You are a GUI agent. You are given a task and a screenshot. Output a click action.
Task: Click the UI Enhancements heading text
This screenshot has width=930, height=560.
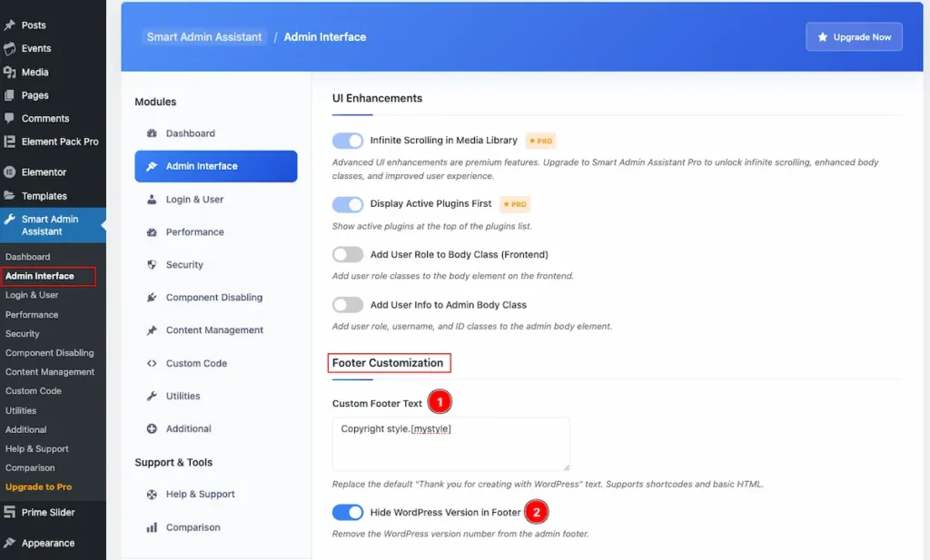(x=377, y=98)
